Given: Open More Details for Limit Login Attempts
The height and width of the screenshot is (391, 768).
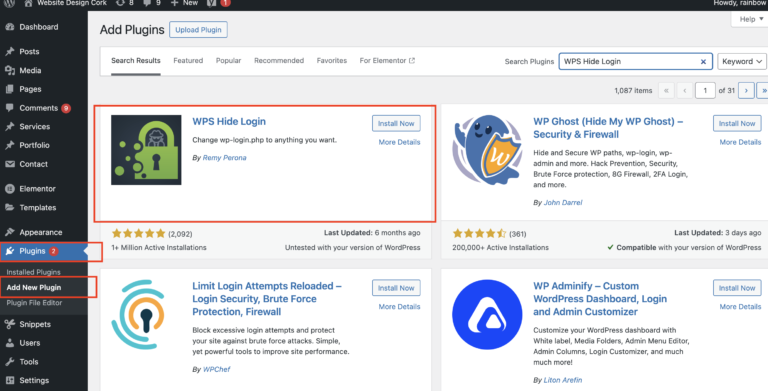Looking at the screenshot, I should [399, 307].
